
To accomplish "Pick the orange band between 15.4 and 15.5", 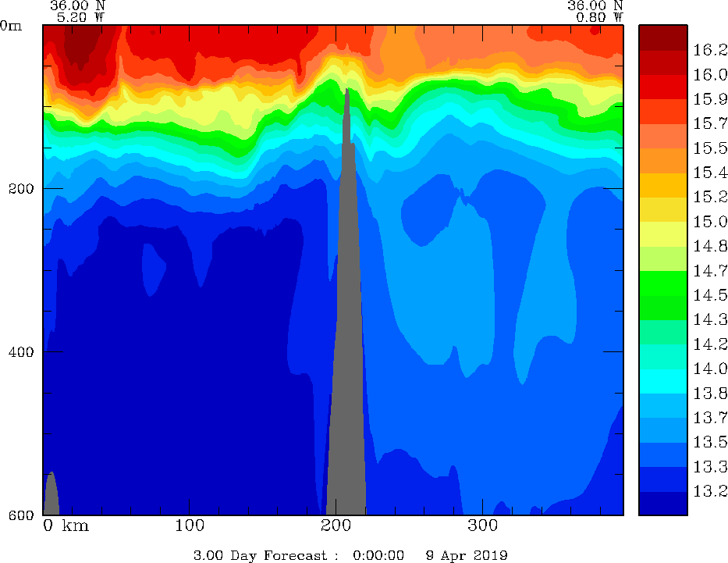I will 662,160.
